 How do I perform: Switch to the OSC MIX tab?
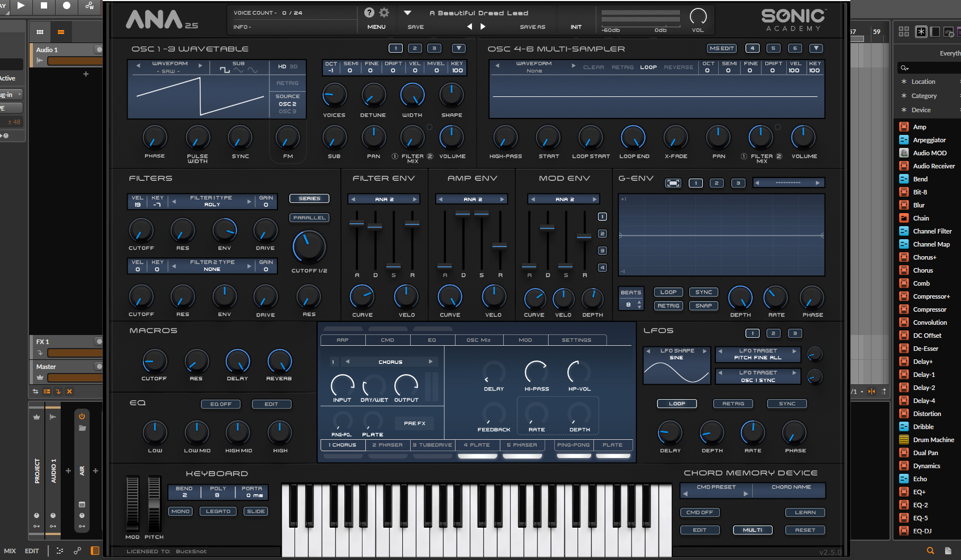(x=478, y=340)
